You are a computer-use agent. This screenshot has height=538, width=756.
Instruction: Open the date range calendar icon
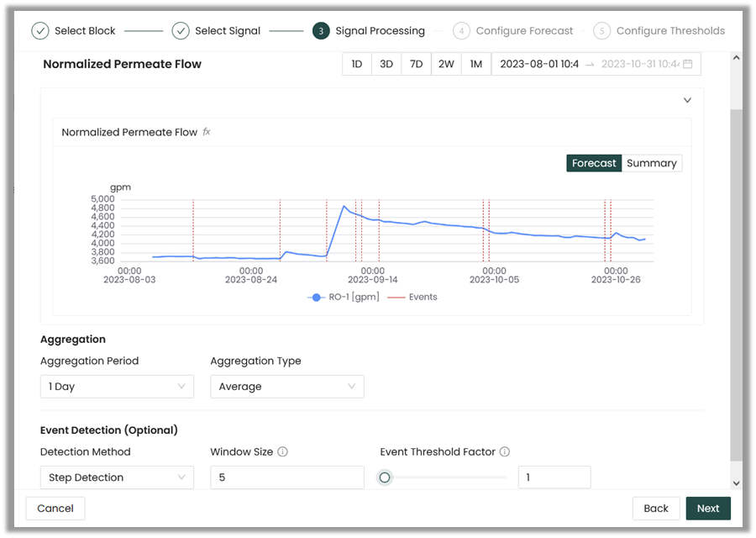[687, 65]
